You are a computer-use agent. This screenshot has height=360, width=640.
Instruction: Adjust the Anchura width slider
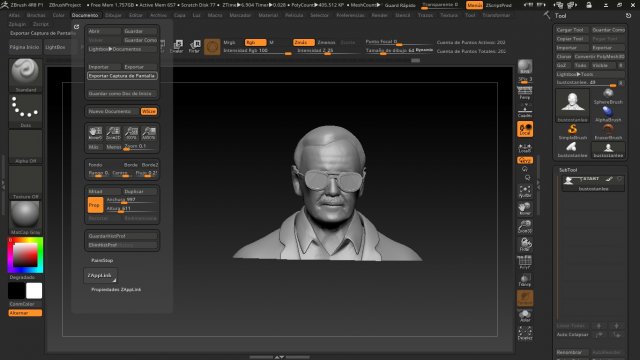click(131, 200)
